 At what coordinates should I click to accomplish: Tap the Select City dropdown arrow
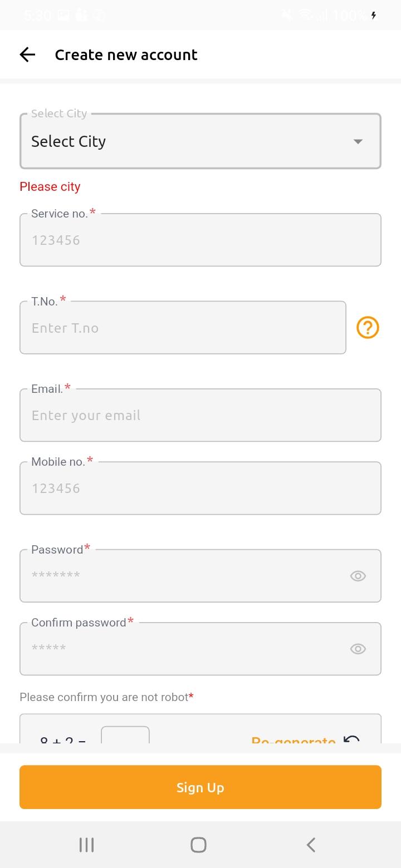[x=358, y=141]
